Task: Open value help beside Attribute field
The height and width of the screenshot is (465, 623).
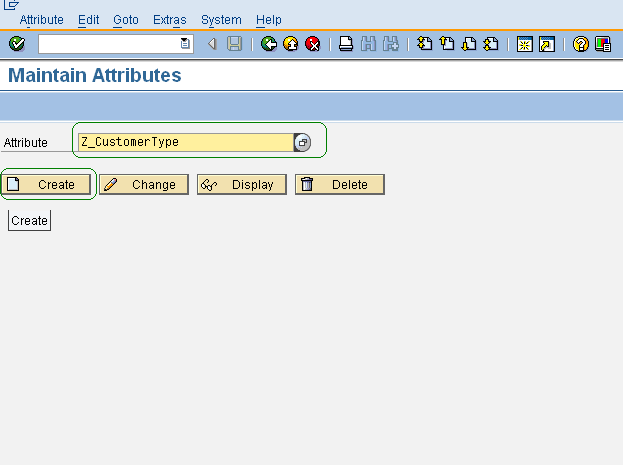Action: (302, 142)
